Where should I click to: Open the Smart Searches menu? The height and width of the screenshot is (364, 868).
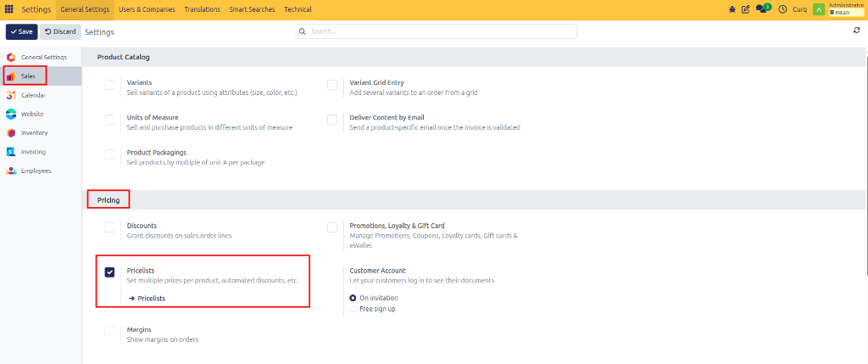pyautogui.click(x=252, y=9)
